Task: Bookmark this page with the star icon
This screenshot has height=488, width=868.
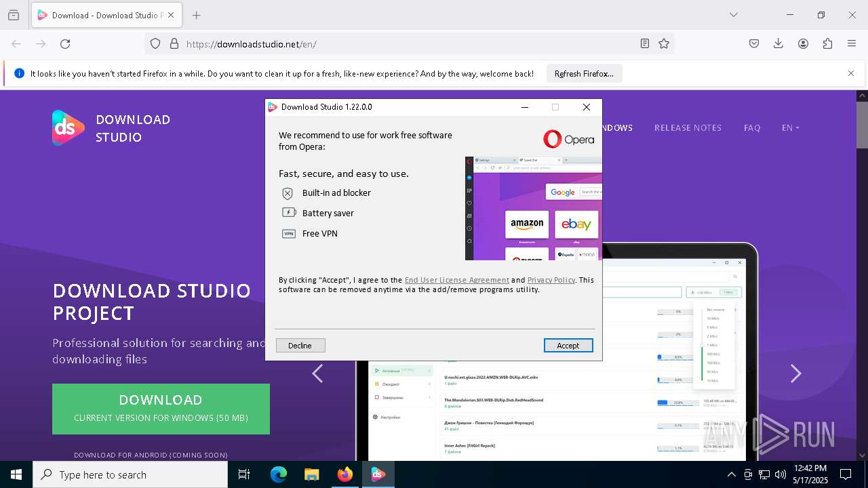Action: click(x=664, y=43)
